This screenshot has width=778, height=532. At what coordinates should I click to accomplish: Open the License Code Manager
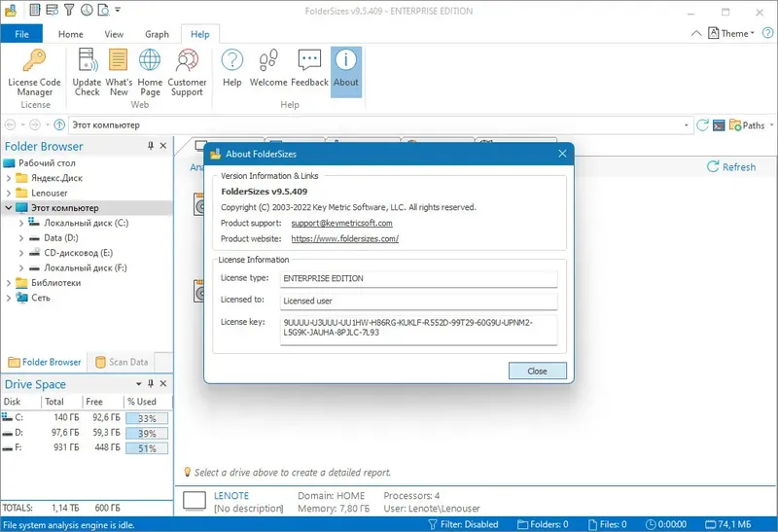[34, 73]
